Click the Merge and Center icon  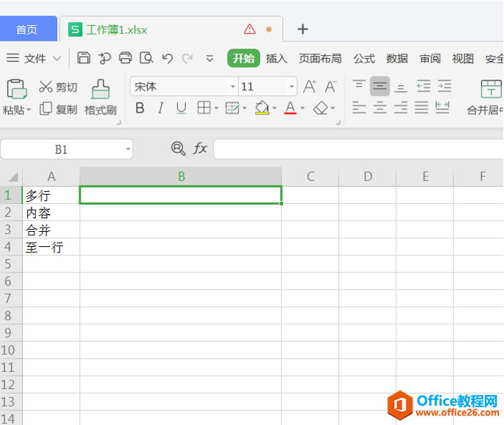(491, 89)
